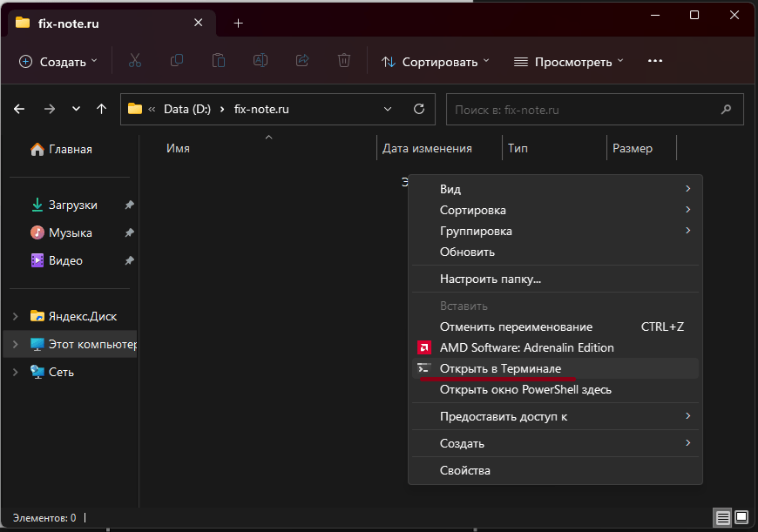This screenshot has height=532, width=758.
Task: Click the Paste clipboard icon
Action: 219,61
